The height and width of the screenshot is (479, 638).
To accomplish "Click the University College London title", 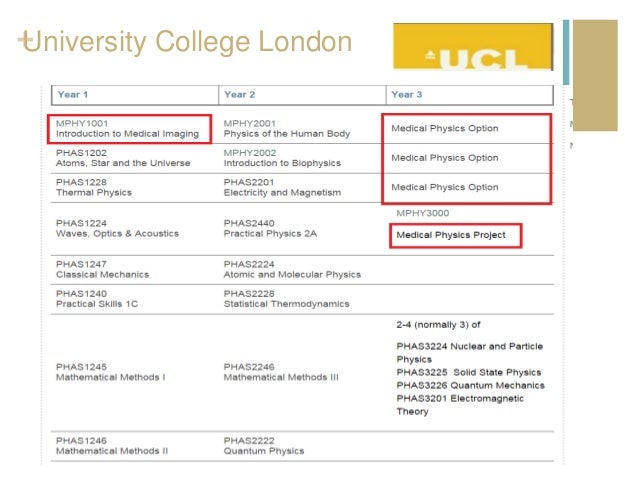I will pyautogui.click(x=188, y=42).
